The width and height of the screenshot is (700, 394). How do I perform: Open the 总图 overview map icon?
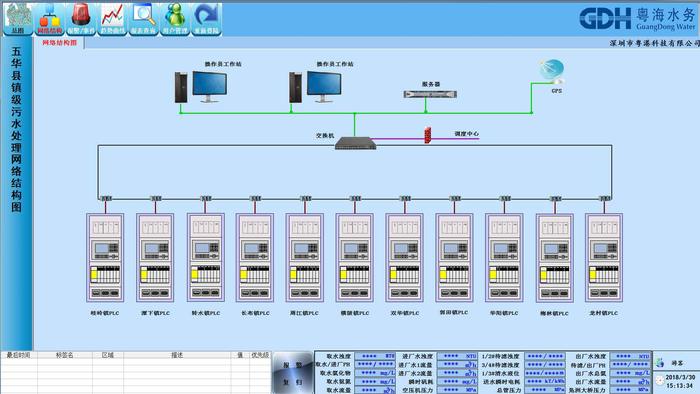[17, 19]
